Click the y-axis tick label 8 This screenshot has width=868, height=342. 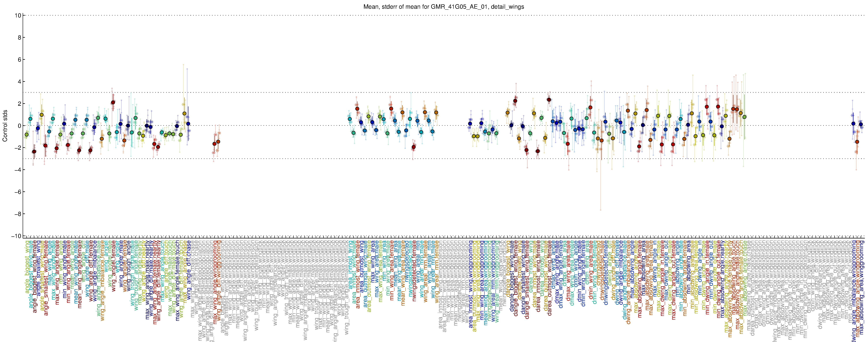pyautogui.click(x=19, y=37)
